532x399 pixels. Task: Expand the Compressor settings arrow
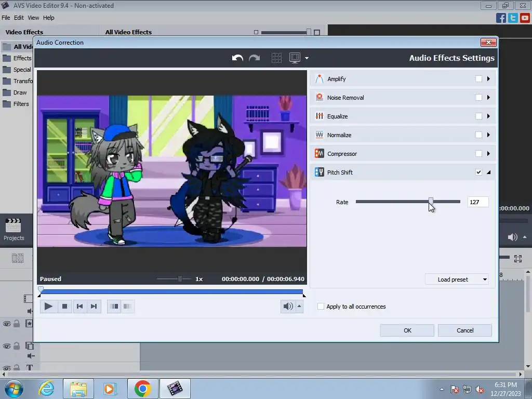[x=488, y=153]
